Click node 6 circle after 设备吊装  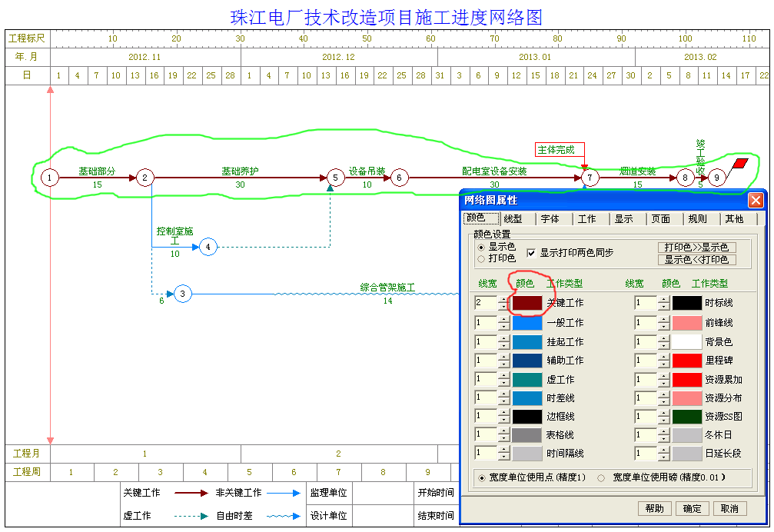(399, 178)
